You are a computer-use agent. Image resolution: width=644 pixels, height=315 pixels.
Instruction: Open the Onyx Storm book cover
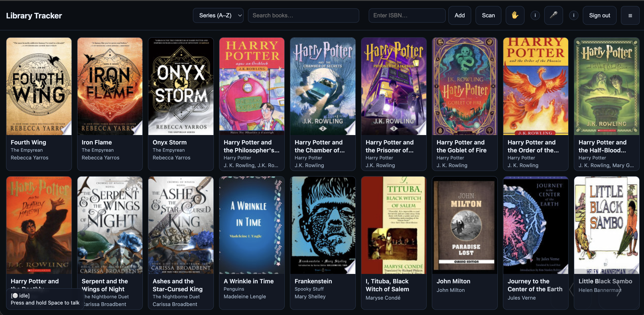tap(181, 86)
